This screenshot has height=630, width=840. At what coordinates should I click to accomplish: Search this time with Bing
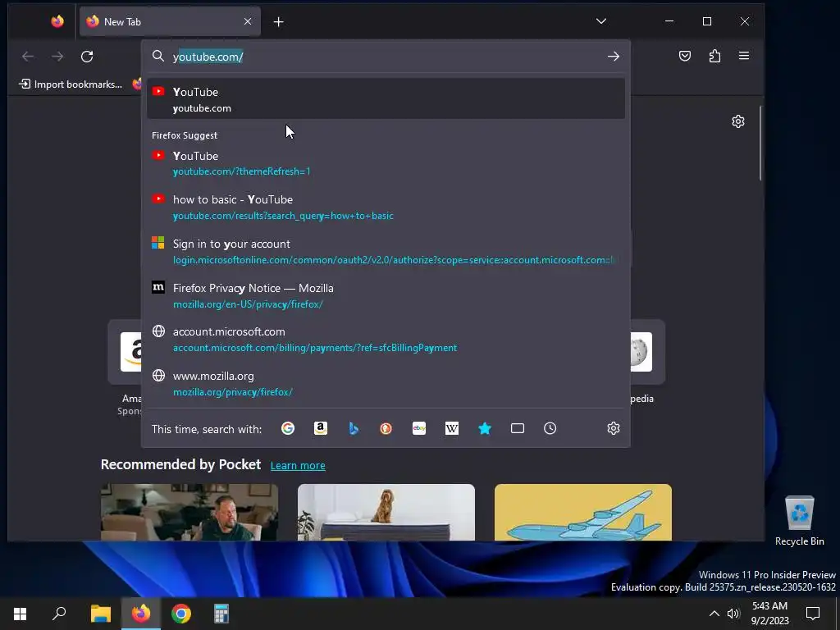(354, 428)
